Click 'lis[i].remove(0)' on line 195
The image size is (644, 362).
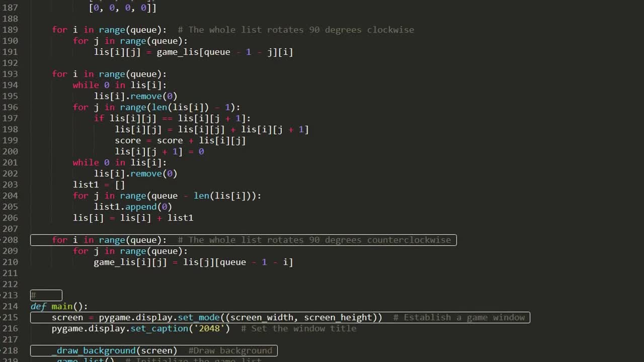pyautogui.click(x=135, y=96)
